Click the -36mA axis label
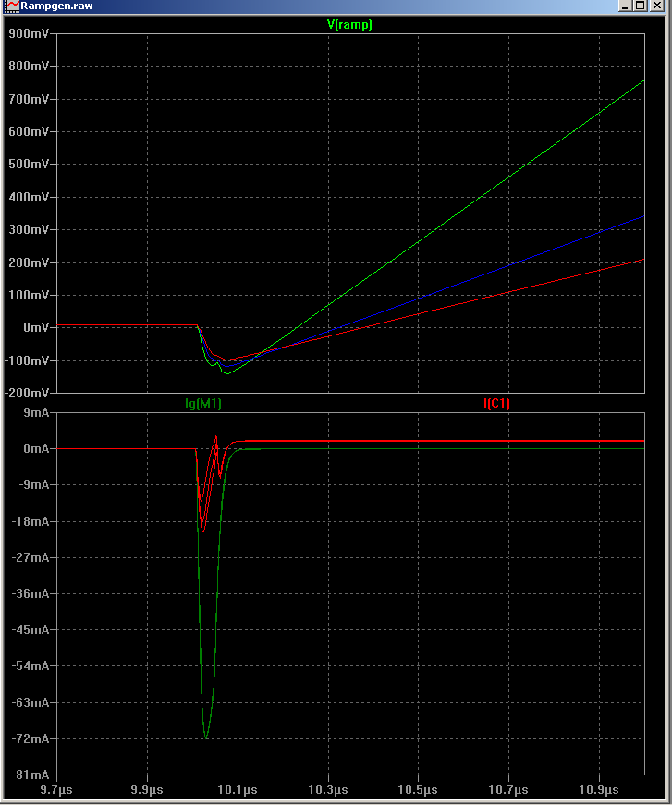The image size is (672, 805). (x=31, y=594)
